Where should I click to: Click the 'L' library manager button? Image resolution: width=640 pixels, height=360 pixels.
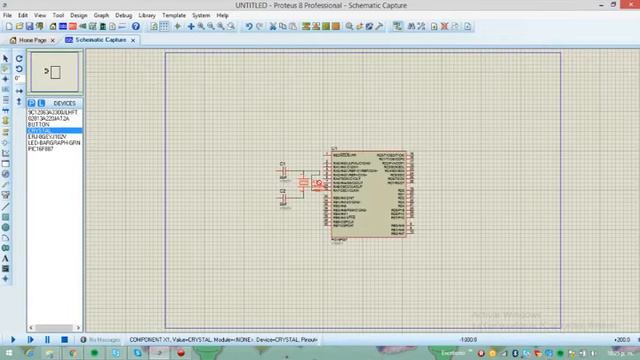[x=41, y=103]
